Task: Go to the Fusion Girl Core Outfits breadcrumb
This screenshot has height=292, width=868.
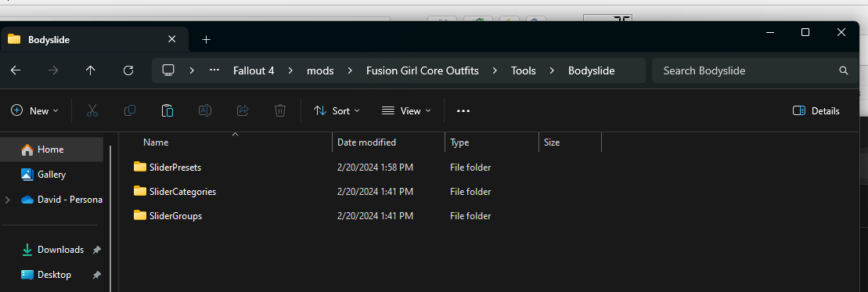Action: (423, 70)
